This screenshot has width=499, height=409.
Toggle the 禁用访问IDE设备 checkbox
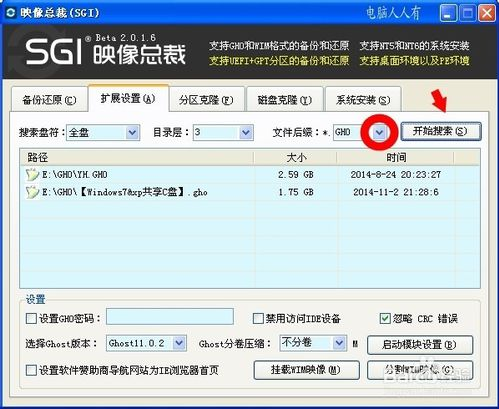click(258, 318)
